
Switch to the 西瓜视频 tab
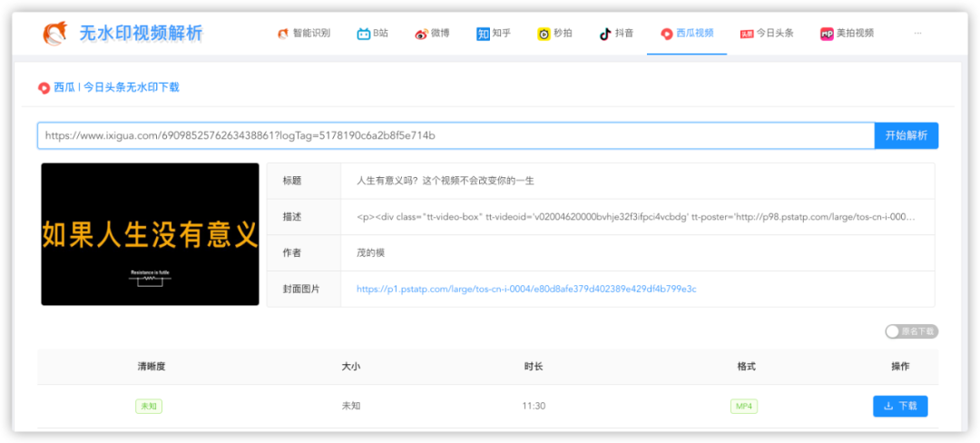[687, 34]
